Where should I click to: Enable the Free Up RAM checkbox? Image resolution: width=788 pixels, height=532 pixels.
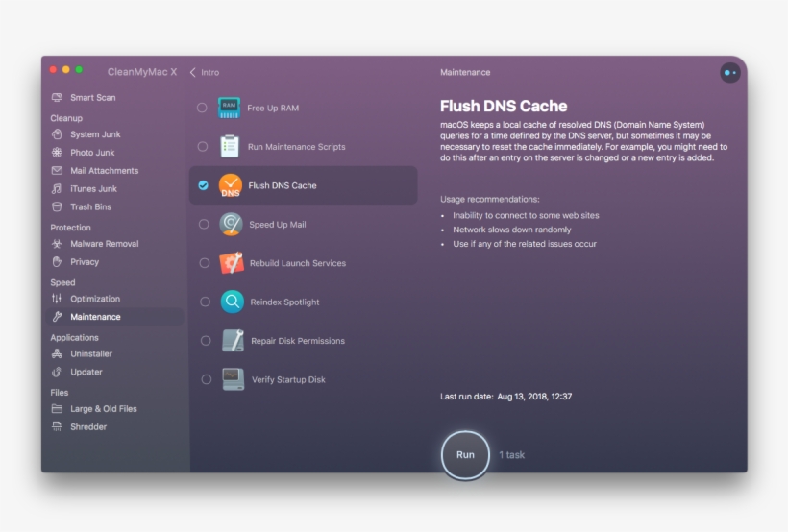pos(202,108)
